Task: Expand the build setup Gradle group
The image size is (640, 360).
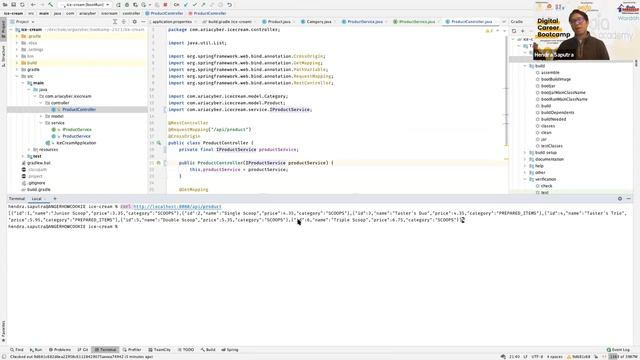Action: pos(525,153)
